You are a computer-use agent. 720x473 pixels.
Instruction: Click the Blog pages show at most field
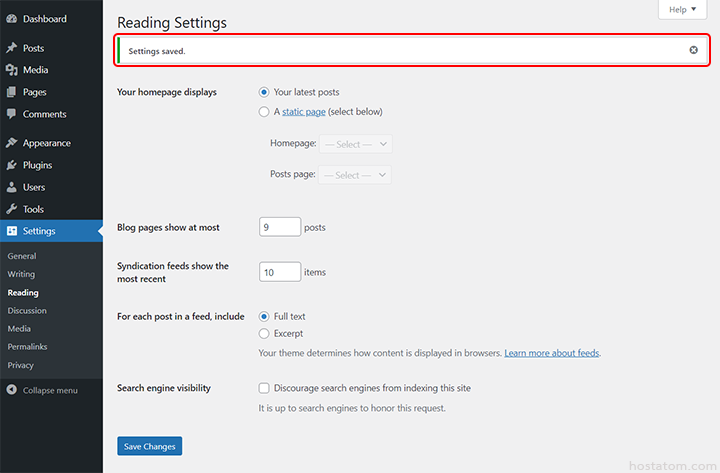coord(280,227)
